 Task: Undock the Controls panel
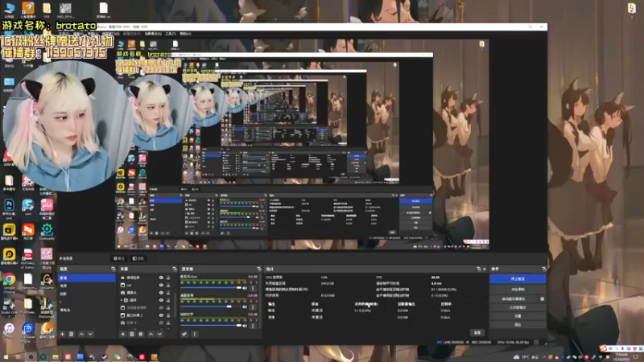tap(544, 269)
